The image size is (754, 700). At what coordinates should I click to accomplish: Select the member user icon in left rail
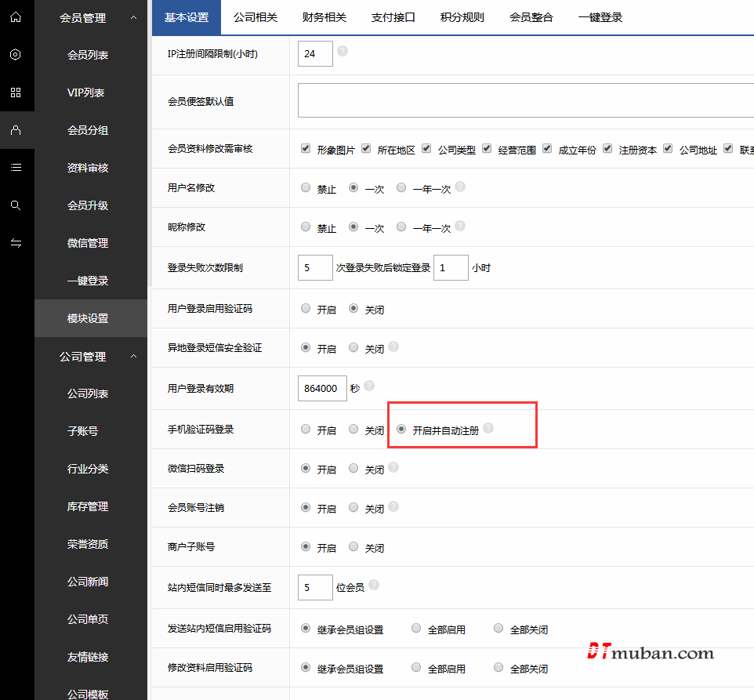pos(16,130)
